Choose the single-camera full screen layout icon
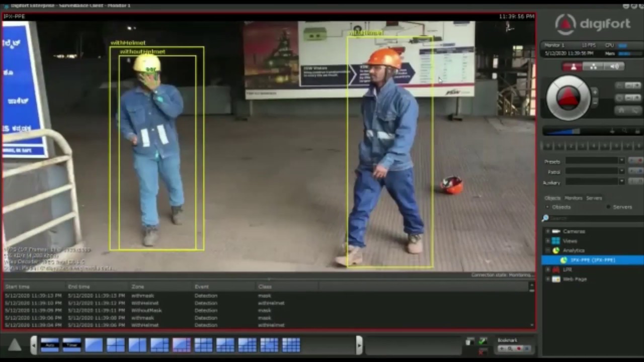Screen dimensions: 644x362 click(94, 344)
